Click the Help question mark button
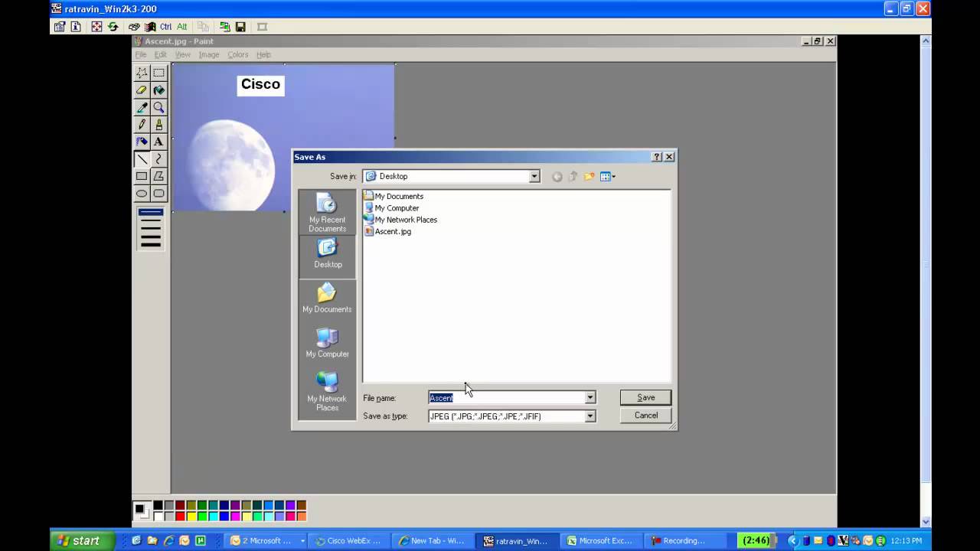 (656, 157)
